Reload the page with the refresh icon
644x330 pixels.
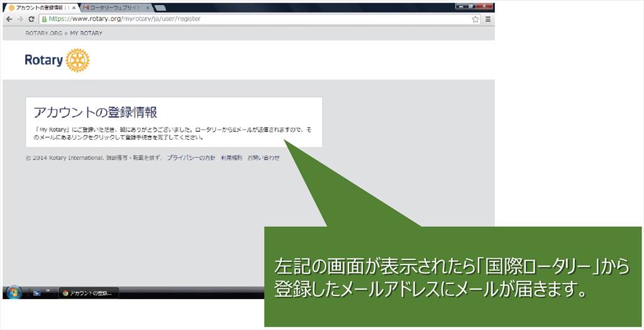31,19
